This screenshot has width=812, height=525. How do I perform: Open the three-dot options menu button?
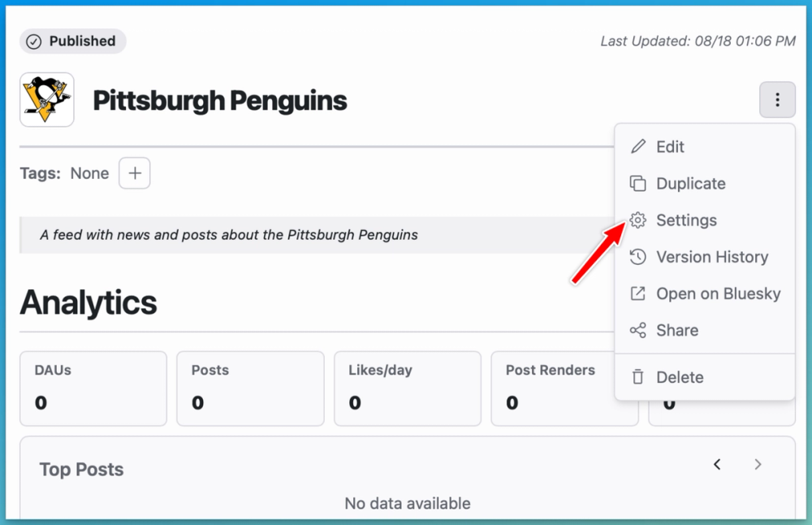777,99
